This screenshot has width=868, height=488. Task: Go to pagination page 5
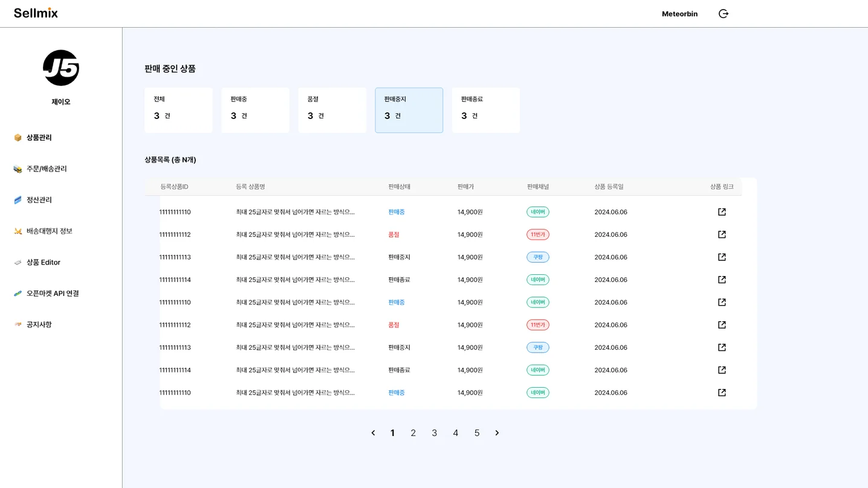pos(477,433)
